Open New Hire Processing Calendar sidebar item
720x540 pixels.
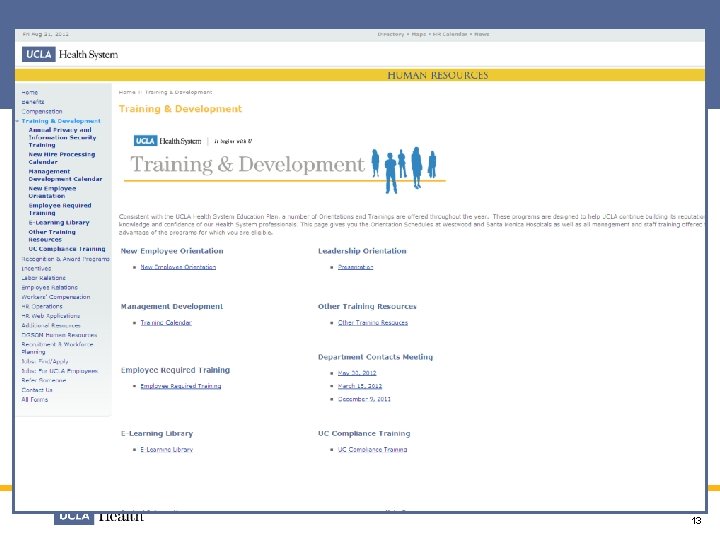62,158
